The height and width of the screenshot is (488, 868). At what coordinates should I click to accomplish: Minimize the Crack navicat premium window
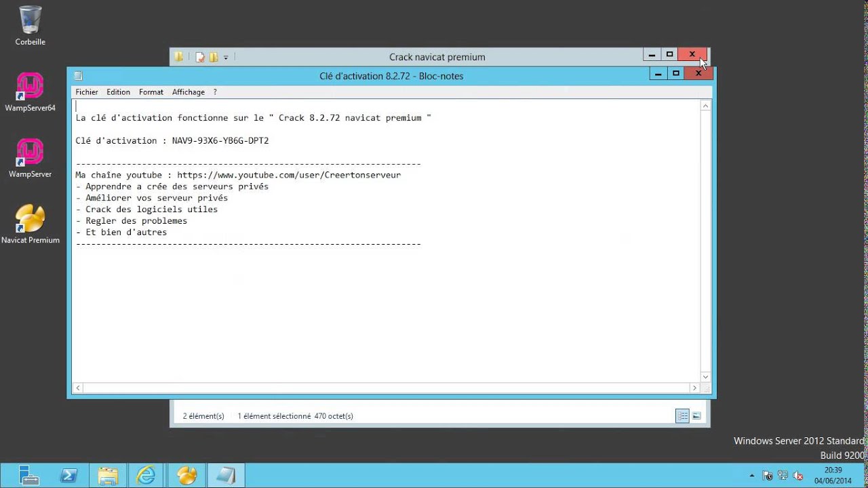tap(652, 54)
